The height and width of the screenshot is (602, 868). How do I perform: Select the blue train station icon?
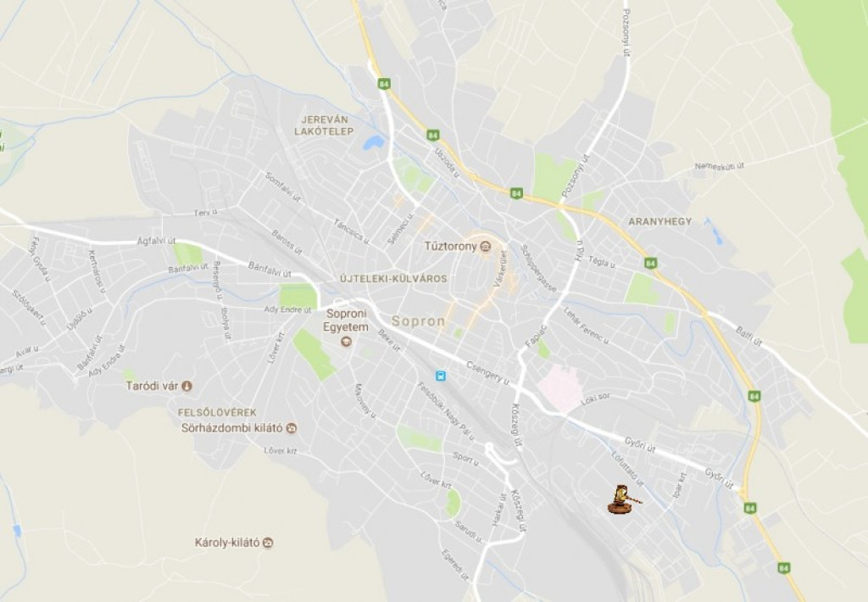[x=441, y=376]
